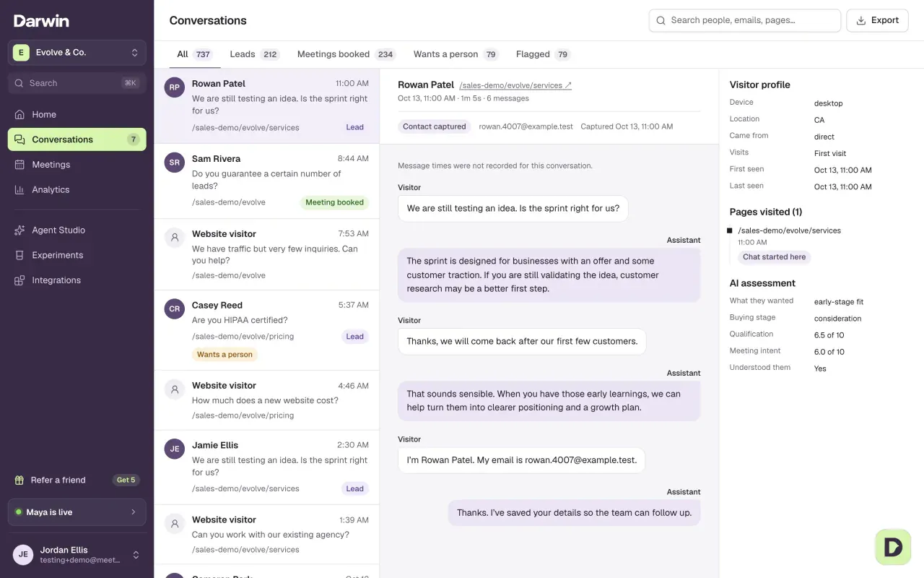Click the rowan.4007@example.test email in the header
Screen dimensions: 924x578
click(526, 126)
